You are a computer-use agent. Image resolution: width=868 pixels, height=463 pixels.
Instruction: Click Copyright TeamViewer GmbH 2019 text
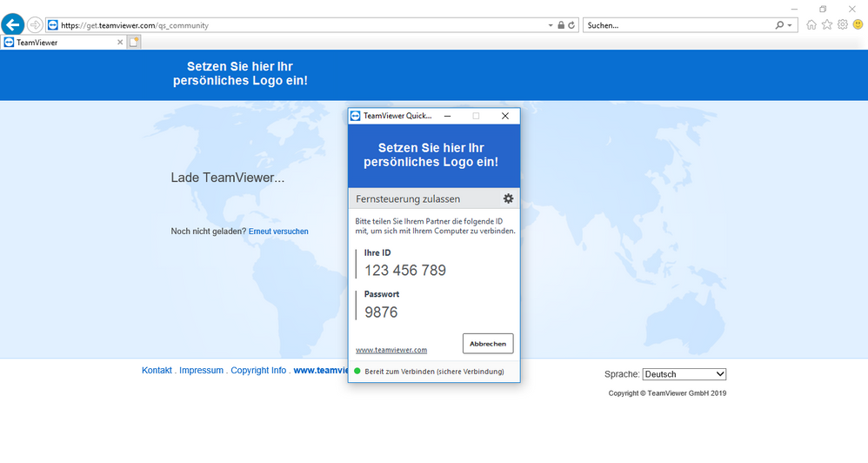667,393
